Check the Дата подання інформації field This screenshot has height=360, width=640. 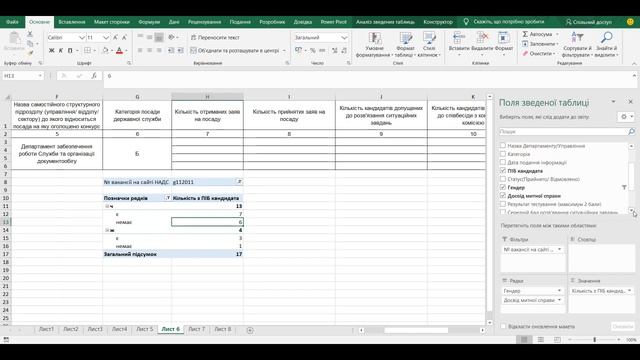[x=503, y=162]
